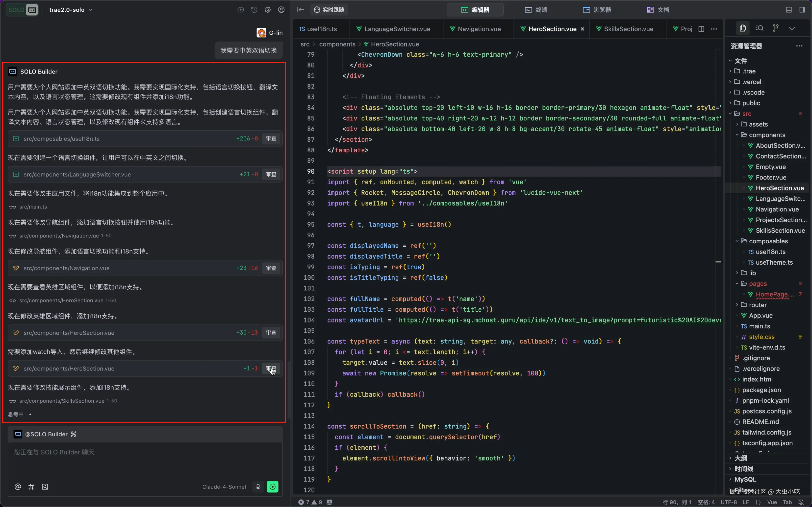Click the new chat icon
The image size is (812, 507).
pyautogui.click(x=241, y=10)
